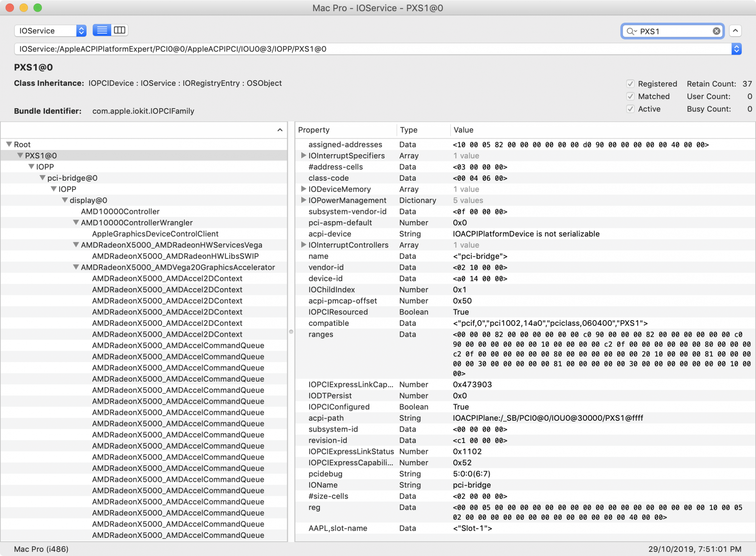This screenshot has width=756, height=556.
Task: Toggle the Active checkbox
Action: click(x=630, y=109)
